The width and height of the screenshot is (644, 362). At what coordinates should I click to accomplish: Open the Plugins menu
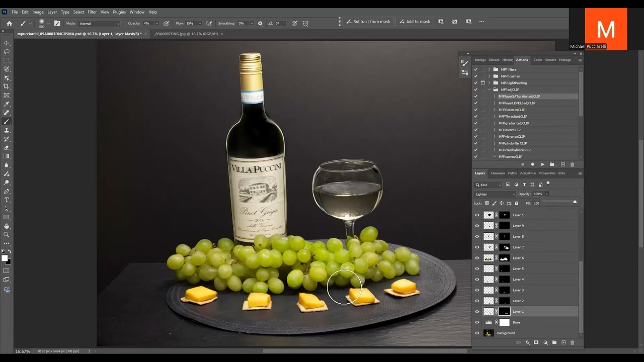click(x=119, y=12)
